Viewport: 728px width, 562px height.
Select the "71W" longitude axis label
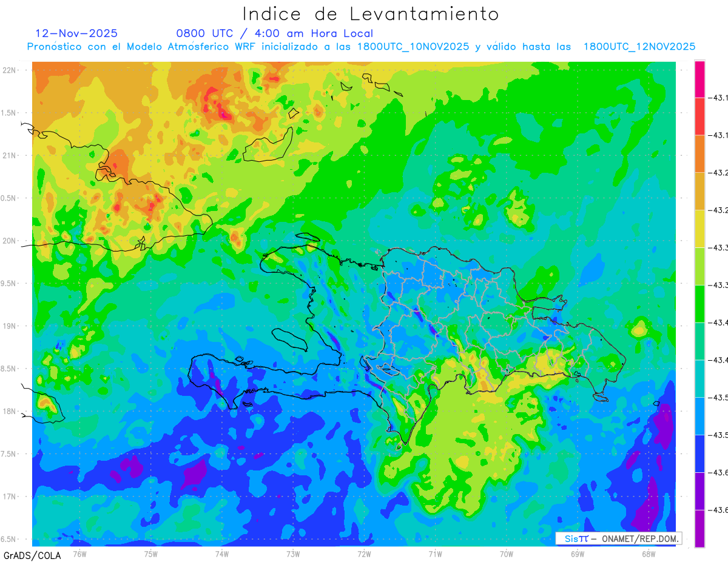435,554
